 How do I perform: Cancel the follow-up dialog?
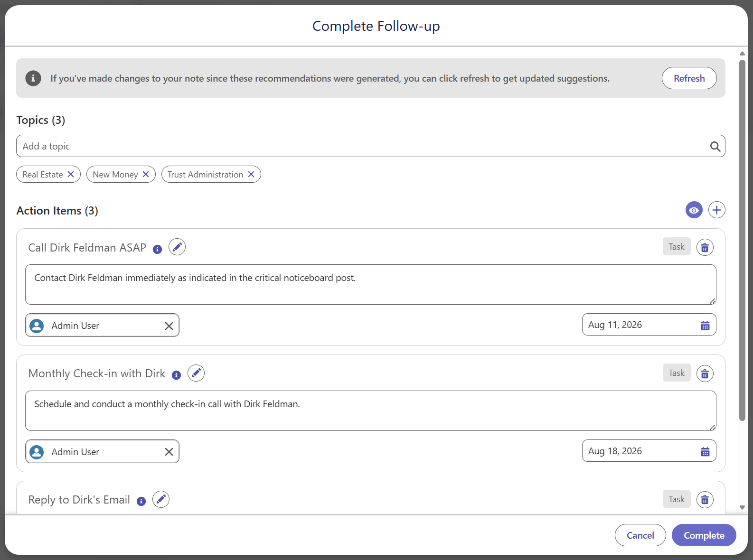pos(640,535)
